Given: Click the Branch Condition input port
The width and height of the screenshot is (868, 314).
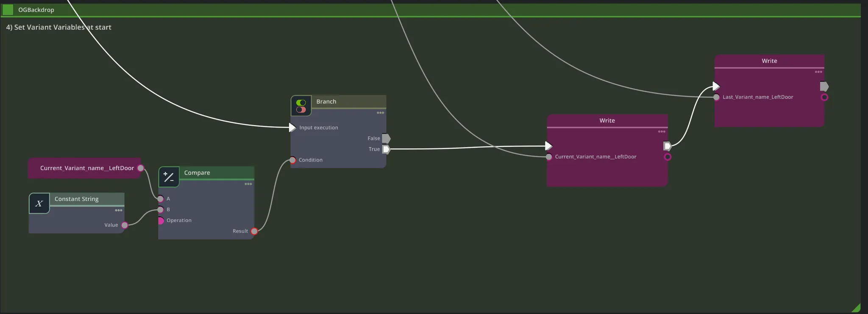Looking at the screenshot, I should tap(292, 160).
